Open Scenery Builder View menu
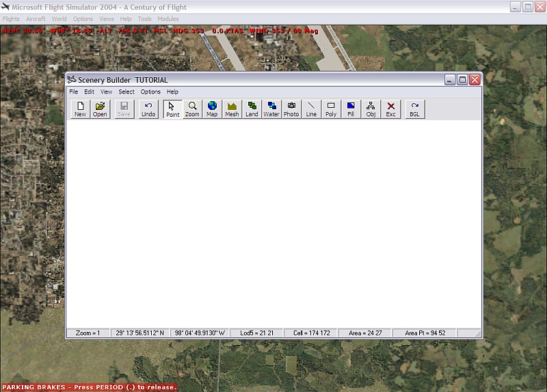547x392 pixels. click(107, 92)
